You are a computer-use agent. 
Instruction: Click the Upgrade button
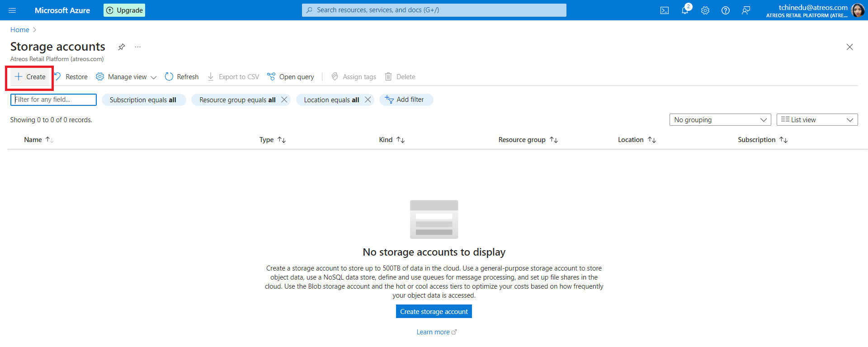pyautogui.click(x=124, y=10)
